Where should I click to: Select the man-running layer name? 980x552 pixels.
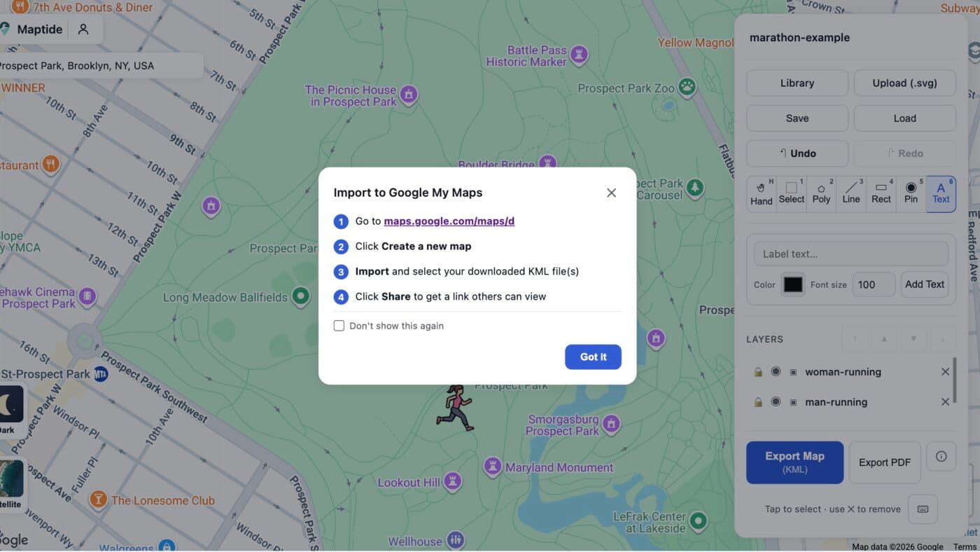(x=836, y=402)
